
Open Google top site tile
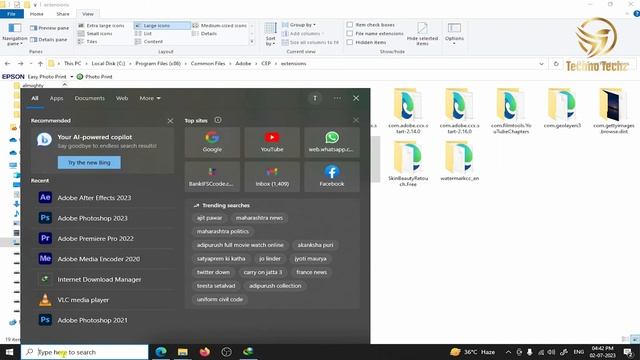point(212,142)
